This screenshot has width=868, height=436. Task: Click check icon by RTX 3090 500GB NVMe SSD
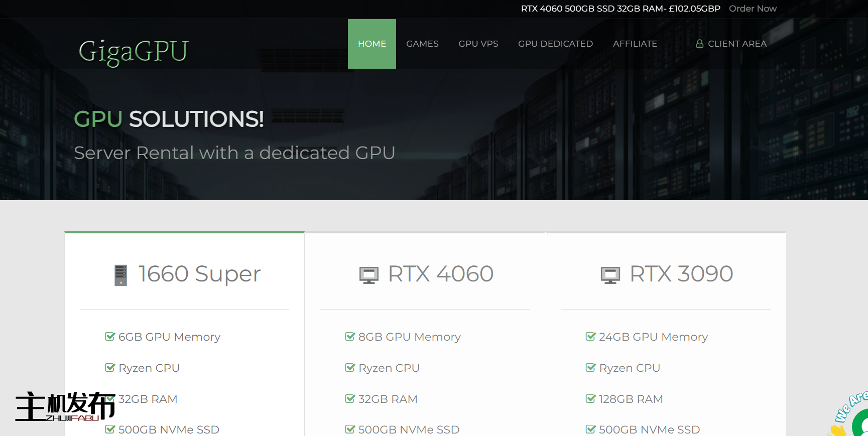(x=590, y=429)
